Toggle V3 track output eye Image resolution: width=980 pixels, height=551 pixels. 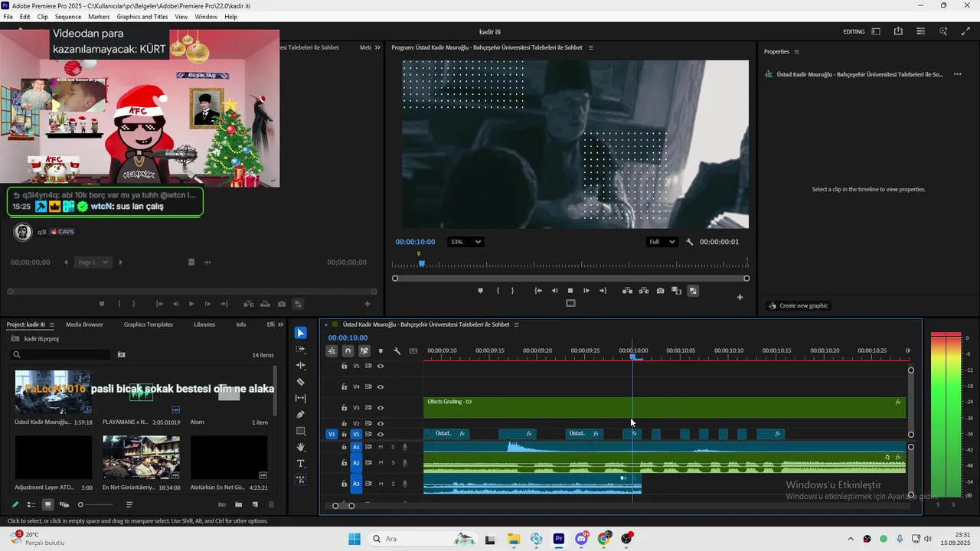tap(381, 408)
